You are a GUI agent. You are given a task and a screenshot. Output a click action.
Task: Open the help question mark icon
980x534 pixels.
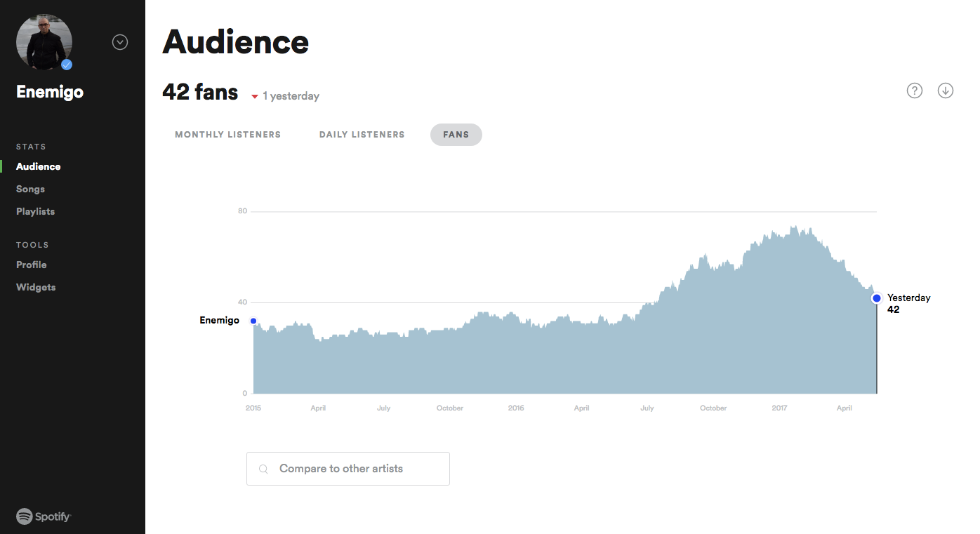point(914,91)
